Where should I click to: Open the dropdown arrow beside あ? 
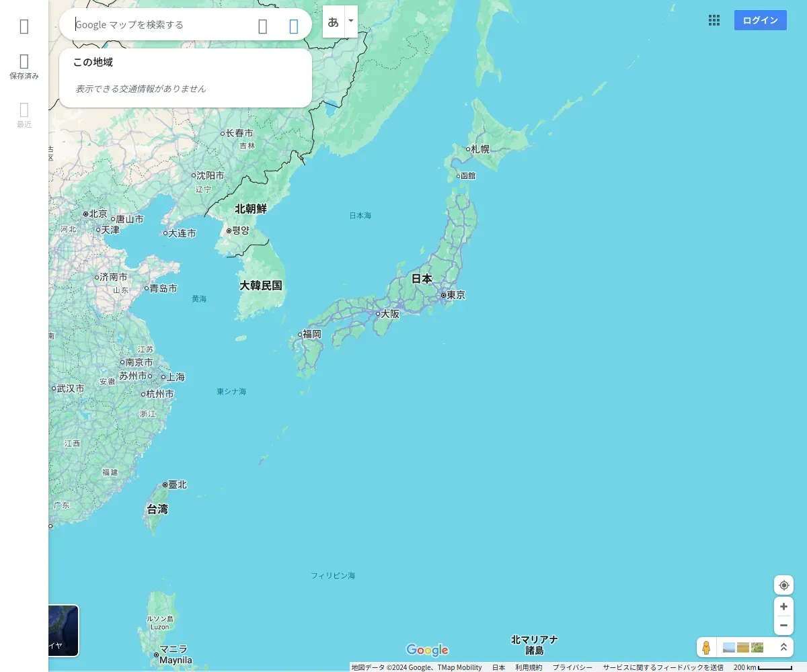tap(351, 22)
